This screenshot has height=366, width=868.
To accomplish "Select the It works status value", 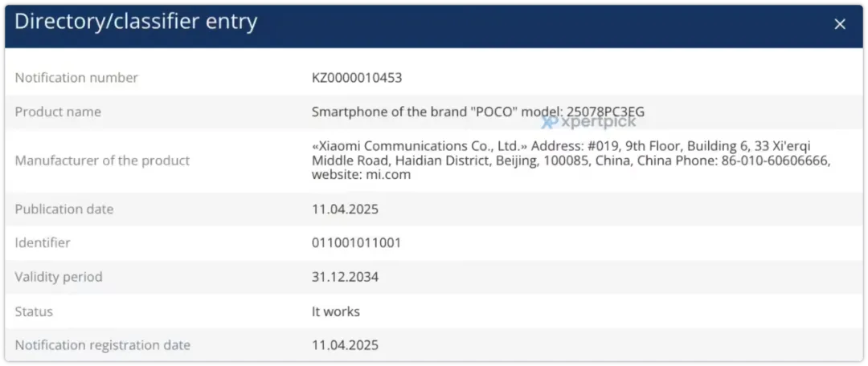I will (335, 311).
